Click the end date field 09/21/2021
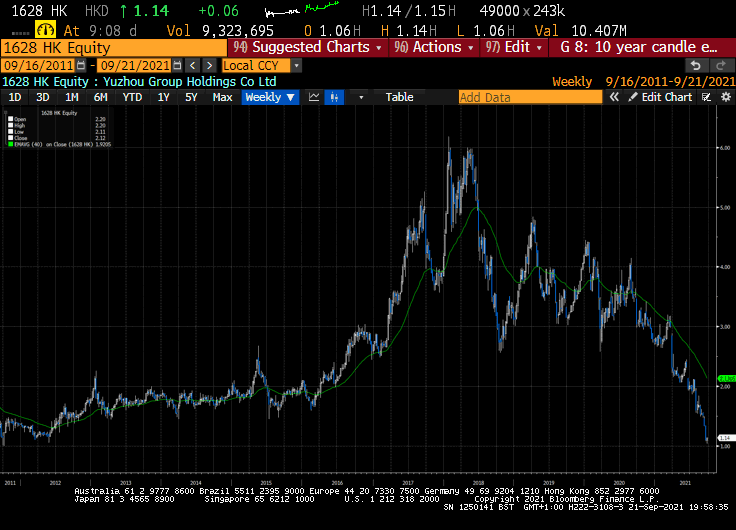 coord(135,66)
